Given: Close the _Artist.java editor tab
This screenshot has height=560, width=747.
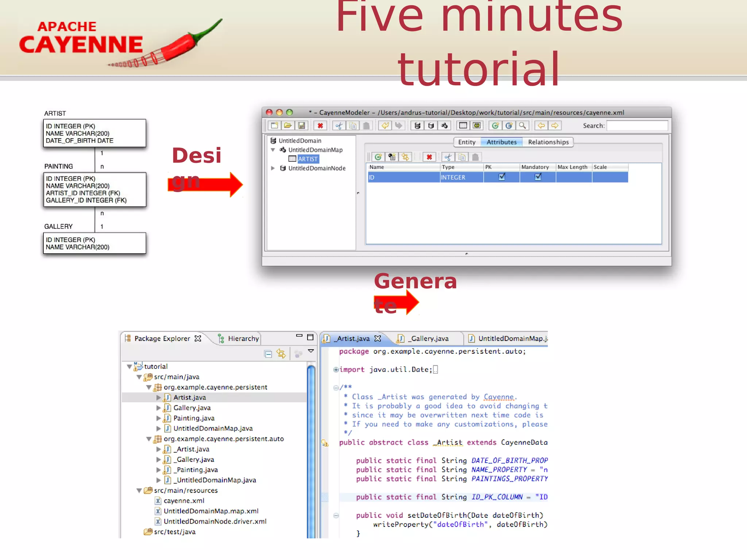Looking at the screenshot, I should tap(378, 339).
